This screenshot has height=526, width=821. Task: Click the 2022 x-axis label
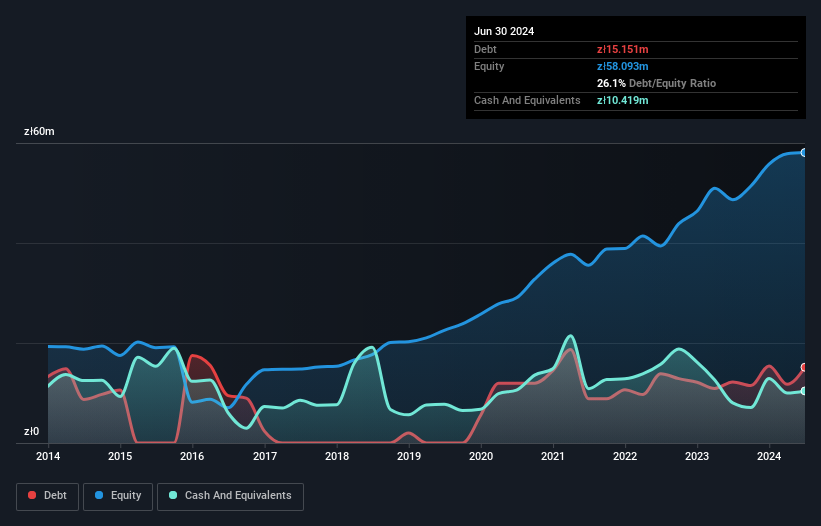[625, 456]
